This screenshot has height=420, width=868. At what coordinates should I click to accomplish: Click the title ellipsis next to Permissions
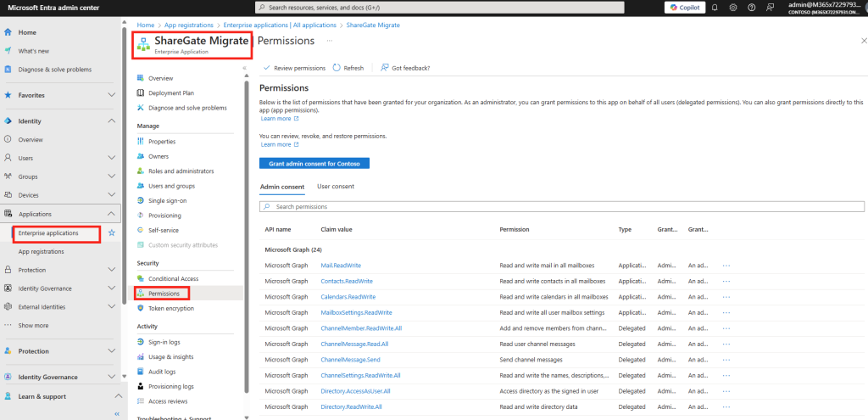coord(330,41)
